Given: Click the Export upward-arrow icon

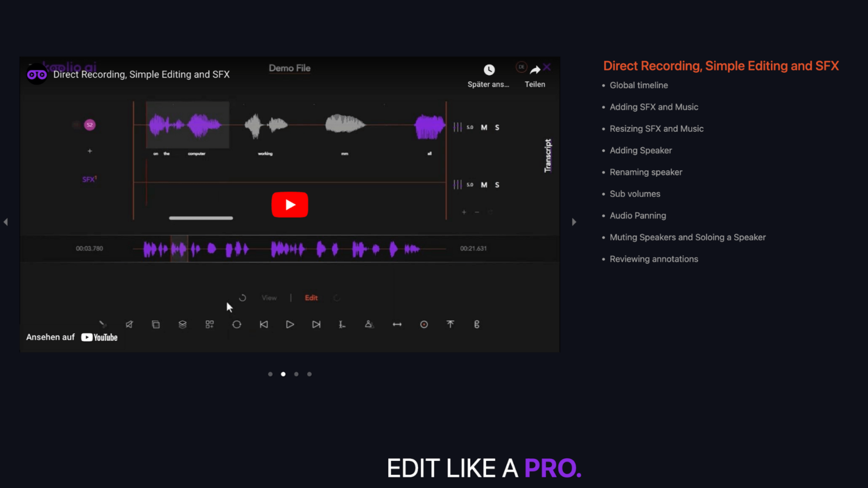Looking at the screenshot, I should 450,324.
